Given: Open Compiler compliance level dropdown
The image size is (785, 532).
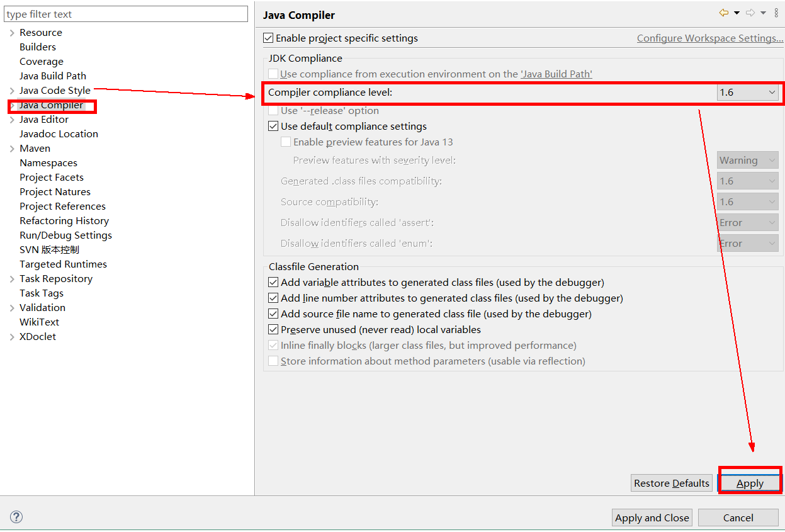Looking at the screenshot, I should pyautogui.click(x=748, y=93).
